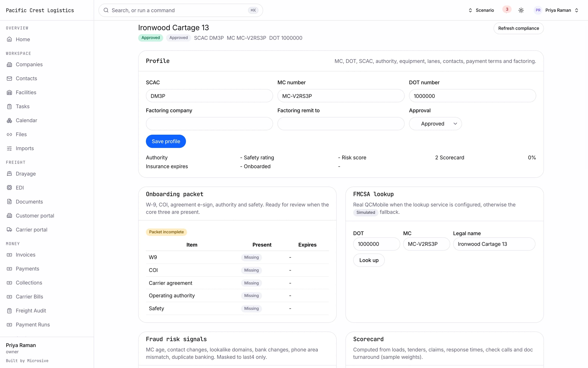Navigate to Collections in the sidebar

pyautogui.click(x=29, y=283)
